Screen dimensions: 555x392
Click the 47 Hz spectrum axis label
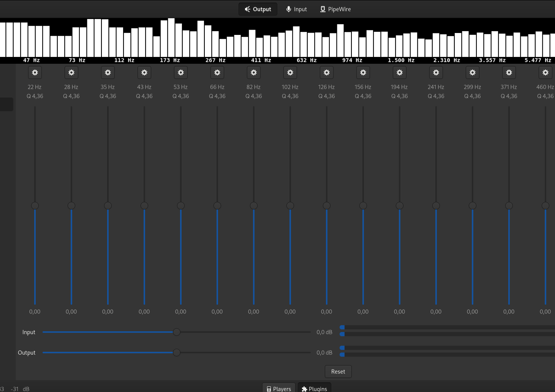(32, 60)
